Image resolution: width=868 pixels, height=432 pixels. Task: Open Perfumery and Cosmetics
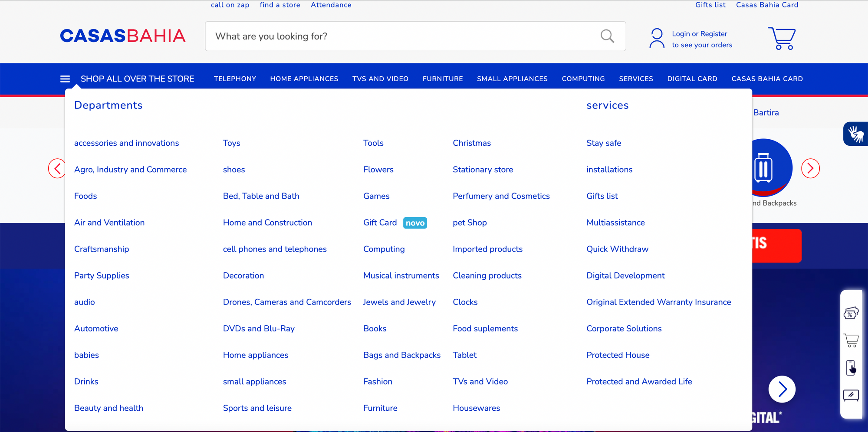(501, 196)
